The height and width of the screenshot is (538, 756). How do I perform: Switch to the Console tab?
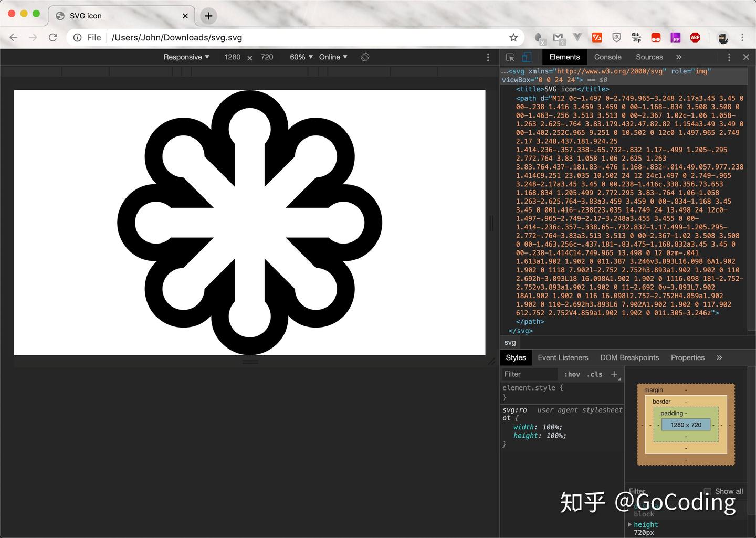coord(607,57)
